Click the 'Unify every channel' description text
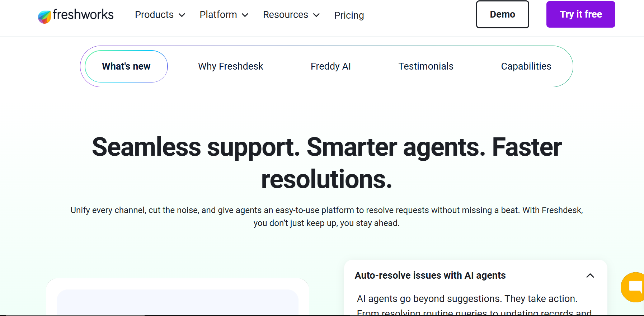 [x=326, y=217]
